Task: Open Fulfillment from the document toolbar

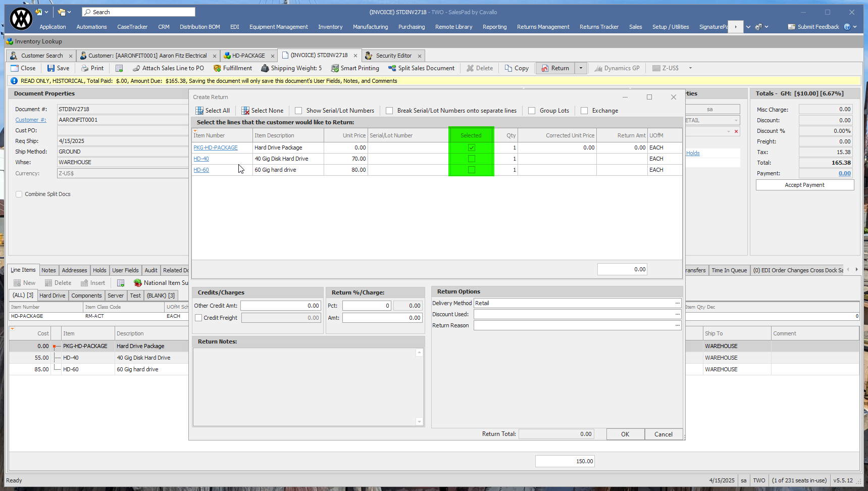Action: (232, 68)
